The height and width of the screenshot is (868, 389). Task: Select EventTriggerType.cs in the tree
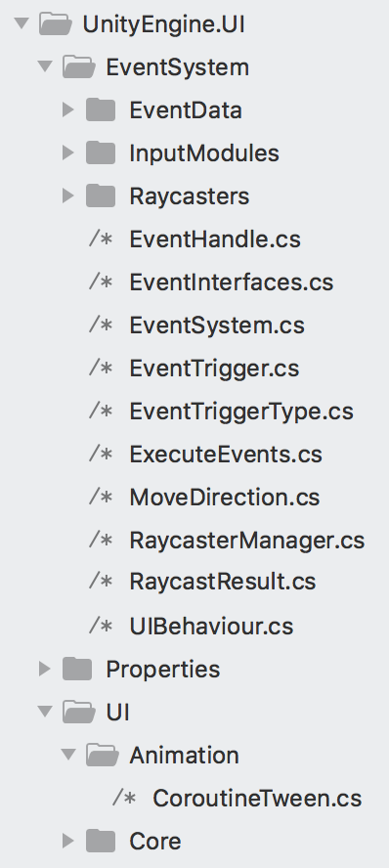[x=241, y=412]
